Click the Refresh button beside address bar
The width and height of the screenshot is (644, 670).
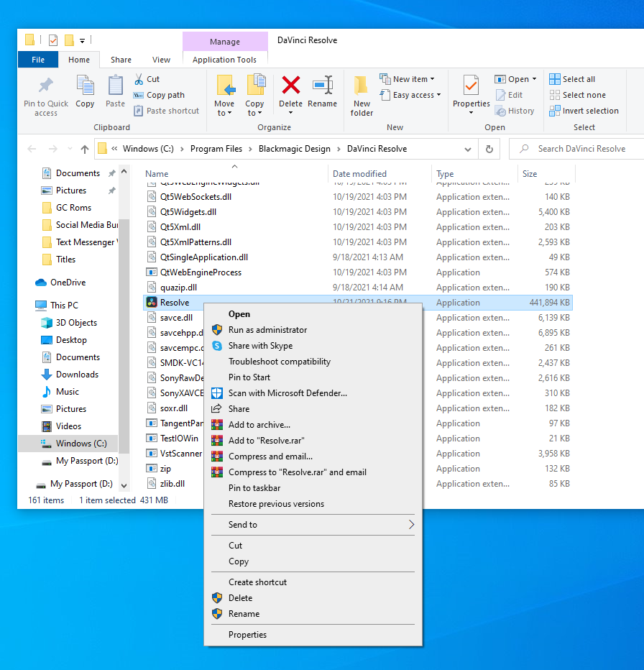489,149
